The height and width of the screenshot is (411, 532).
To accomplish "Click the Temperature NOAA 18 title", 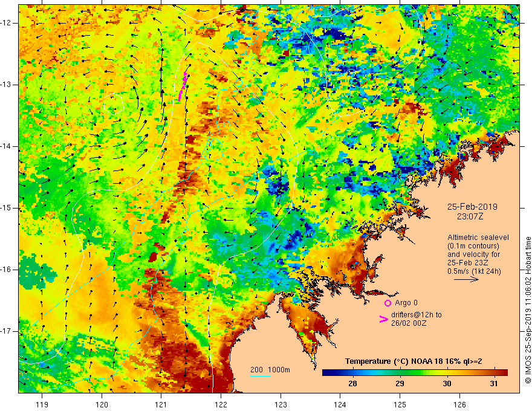I will (x=414, y=361).
